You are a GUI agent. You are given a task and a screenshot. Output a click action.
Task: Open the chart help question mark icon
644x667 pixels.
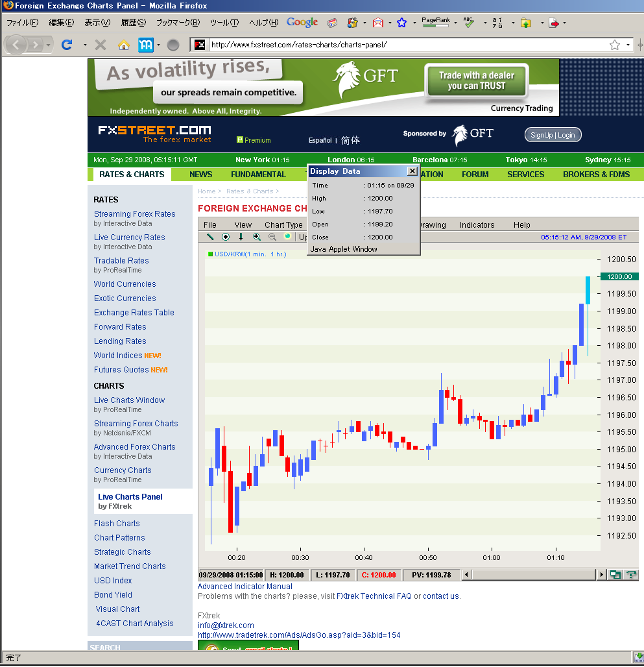tap(631, 575)
